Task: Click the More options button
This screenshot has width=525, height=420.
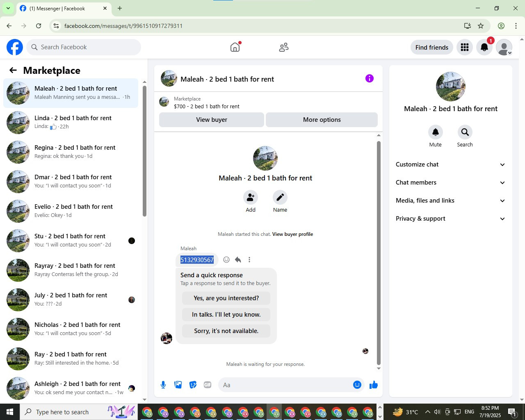Action: 322,120
